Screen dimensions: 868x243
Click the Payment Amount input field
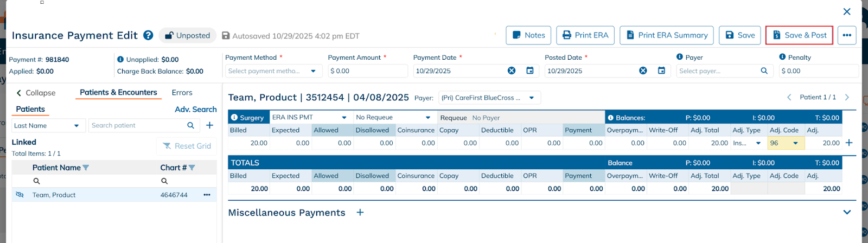[x=367, y=71]
